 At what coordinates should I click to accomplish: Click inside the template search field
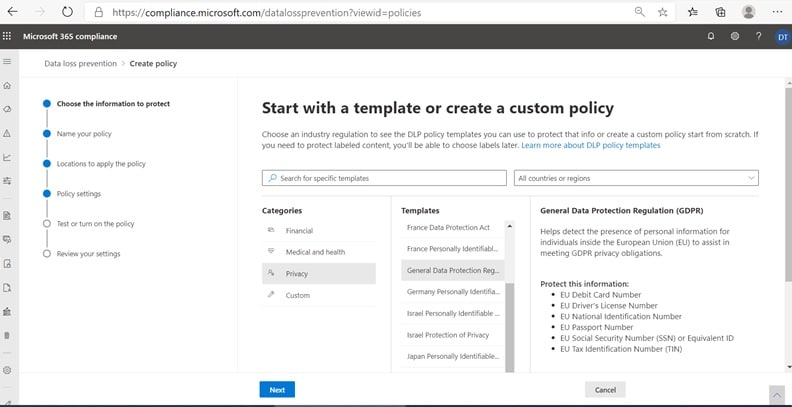point(384,178)
